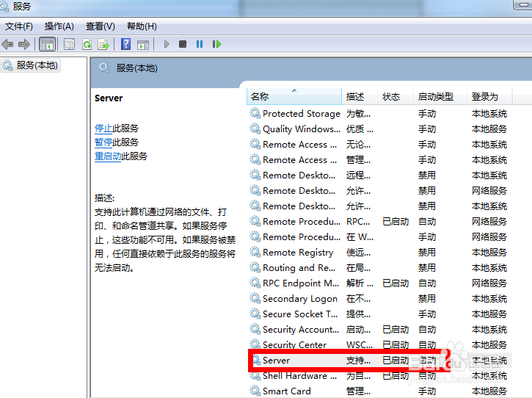The image size is (532, 398).
Task: Click the gear icon beside Protected Storage
Action: (255, 113)
